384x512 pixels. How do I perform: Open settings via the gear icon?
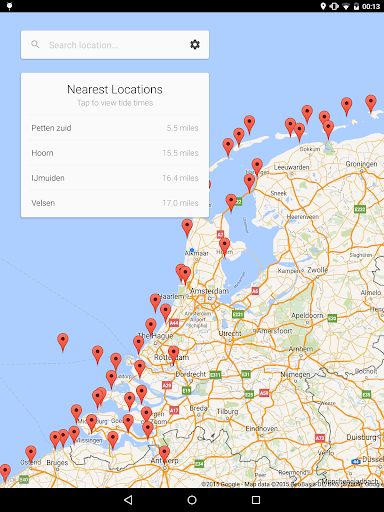(195, 45)
